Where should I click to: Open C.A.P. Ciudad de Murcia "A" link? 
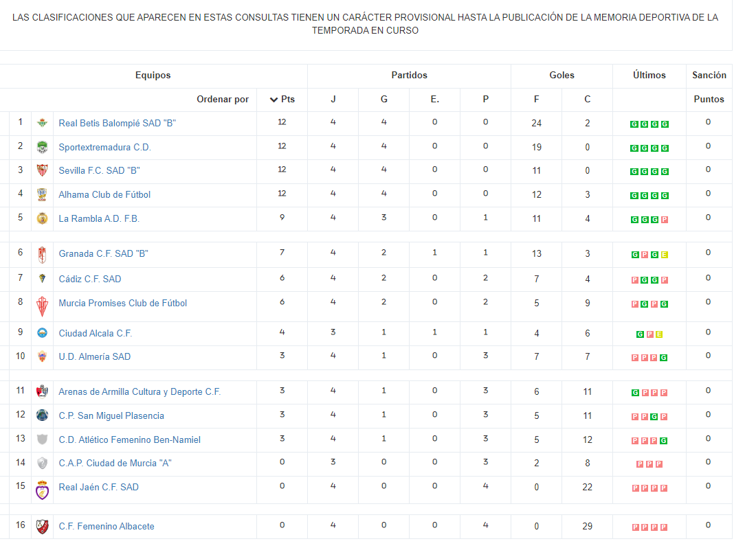pyautogui.click(x=115, y=464)
